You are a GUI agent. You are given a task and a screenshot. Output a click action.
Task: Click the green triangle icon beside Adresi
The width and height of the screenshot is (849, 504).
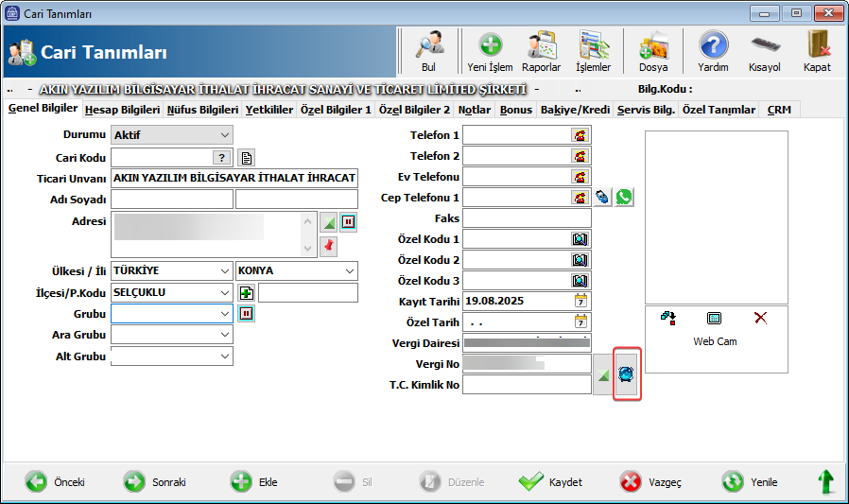[x=329, y=222]
